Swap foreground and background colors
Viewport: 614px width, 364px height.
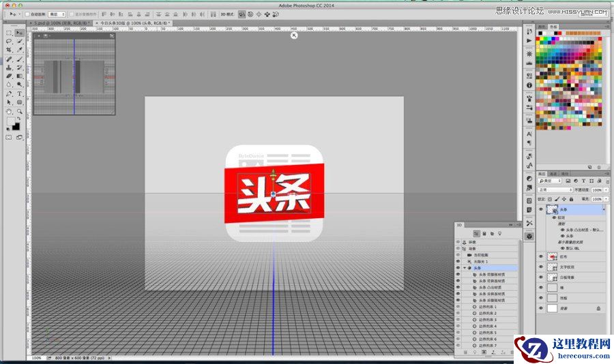(18, 119)
